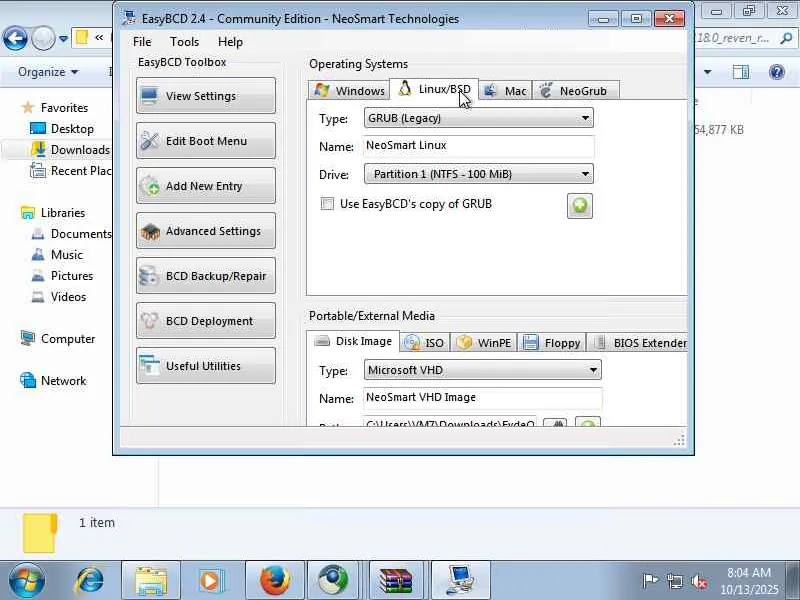Click the NeoGrub tab icon
The image size is (800, 600).
tap(546, 90)
